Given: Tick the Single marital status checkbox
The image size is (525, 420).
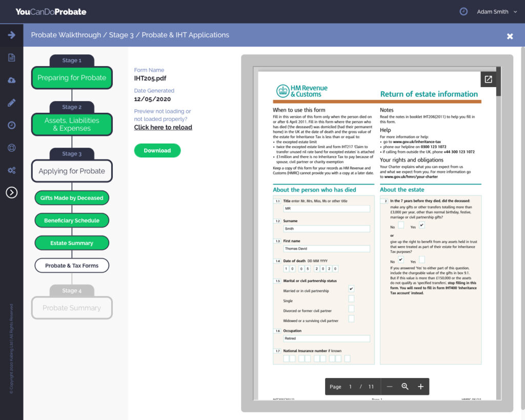Looking at the screenshot, I should point(351,299).
